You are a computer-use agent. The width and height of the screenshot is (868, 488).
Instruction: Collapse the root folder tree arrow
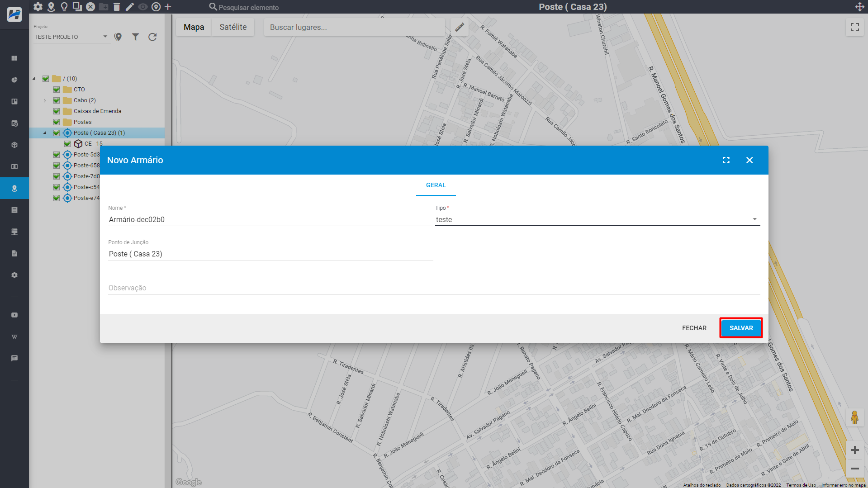(x=34, y=79)
